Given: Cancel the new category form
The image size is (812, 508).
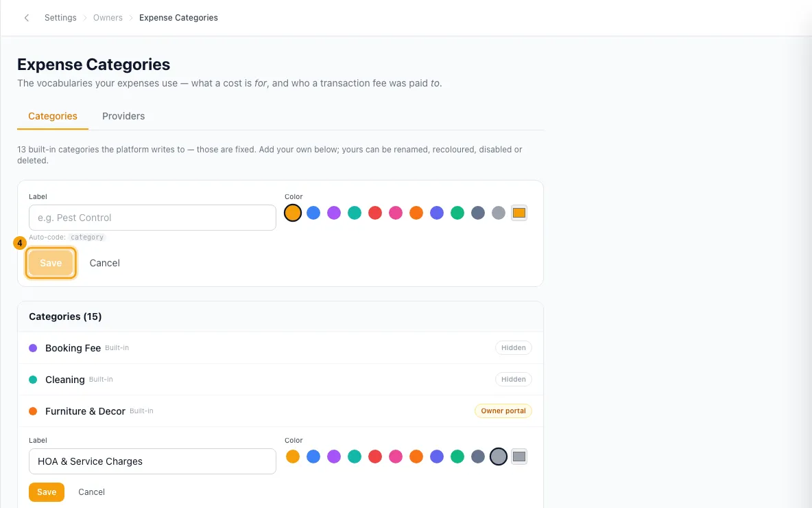Looking at the screenshot, I should pyautogui.click(x=105, y=263).
